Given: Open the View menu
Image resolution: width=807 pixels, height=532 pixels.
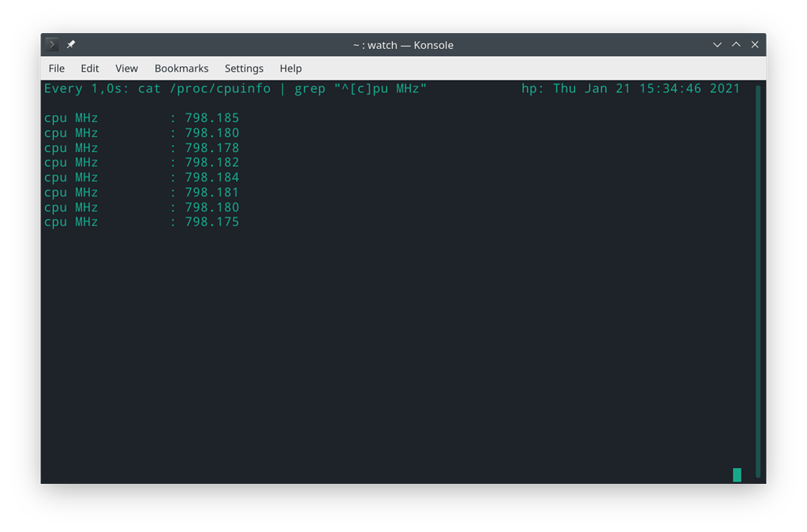Looking at the screenshot, I should tap(126, 69).
